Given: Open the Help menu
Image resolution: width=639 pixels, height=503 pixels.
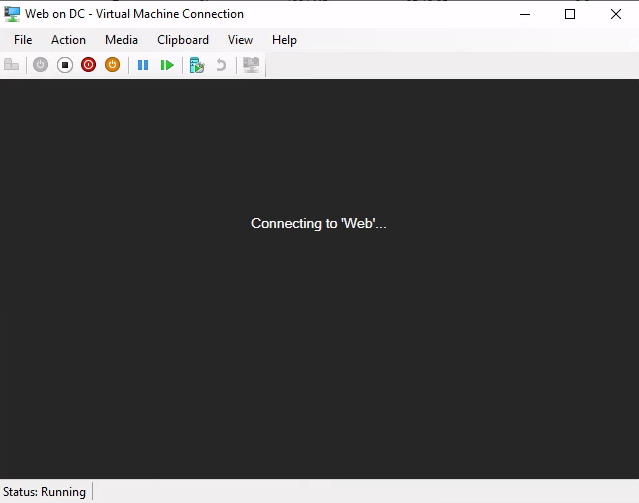Looking at the screenshot, I should pos(284,40).
